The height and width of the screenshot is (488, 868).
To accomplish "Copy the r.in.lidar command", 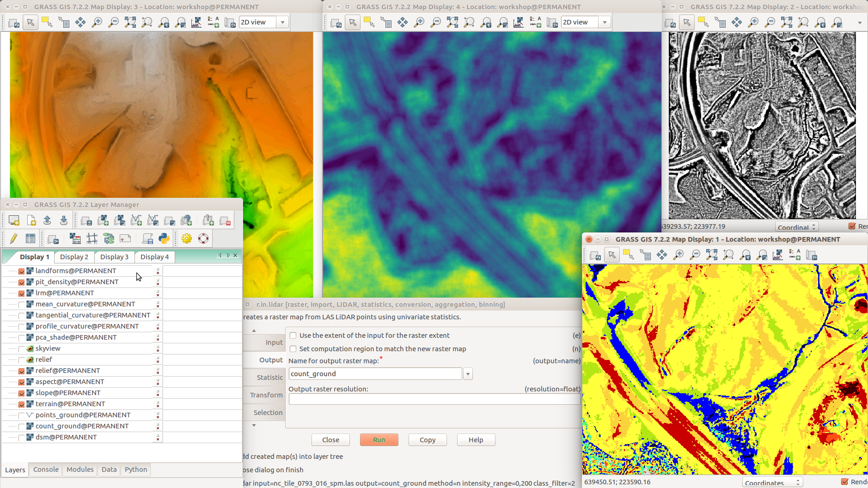I will pos(428,440).
